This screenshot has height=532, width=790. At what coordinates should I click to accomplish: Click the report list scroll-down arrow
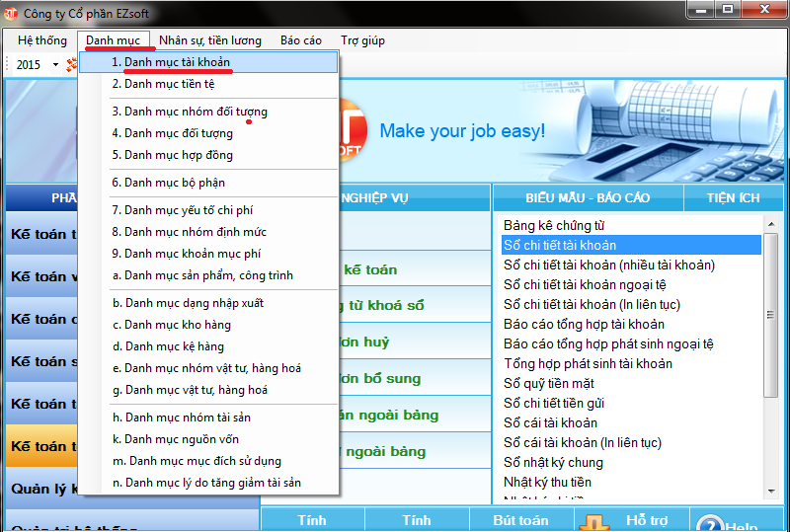[771, 490]
